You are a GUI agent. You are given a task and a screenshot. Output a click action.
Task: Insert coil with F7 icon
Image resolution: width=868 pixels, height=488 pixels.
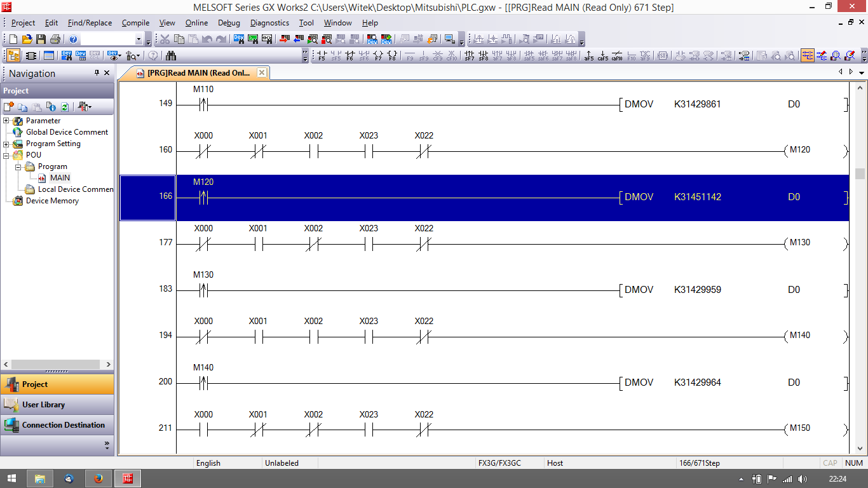pos(378,56)
